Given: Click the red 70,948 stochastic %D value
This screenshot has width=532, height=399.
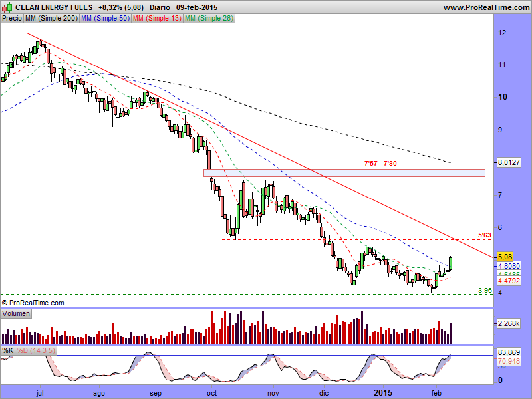Looking at the screenshot, I should (x=509, y=361).
